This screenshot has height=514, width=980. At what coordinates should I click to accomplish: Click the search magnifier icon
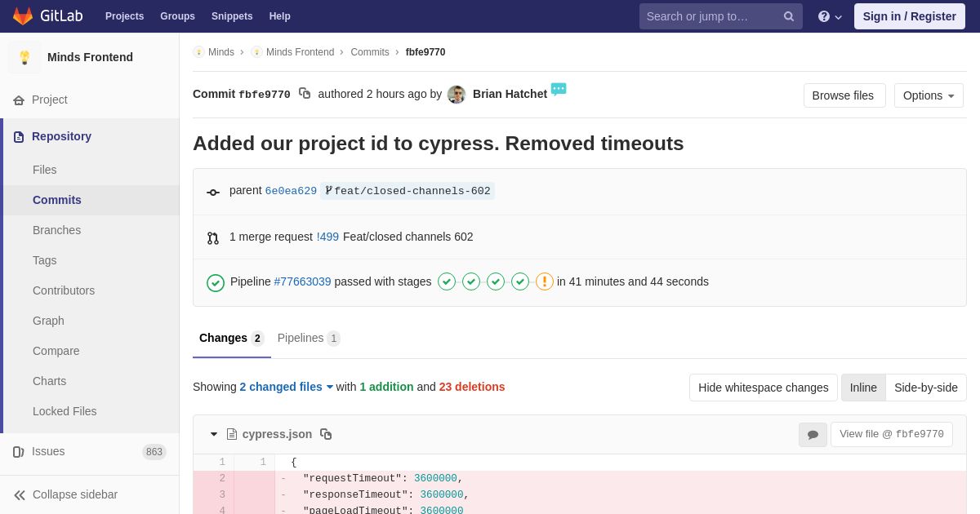pos(788,16)
